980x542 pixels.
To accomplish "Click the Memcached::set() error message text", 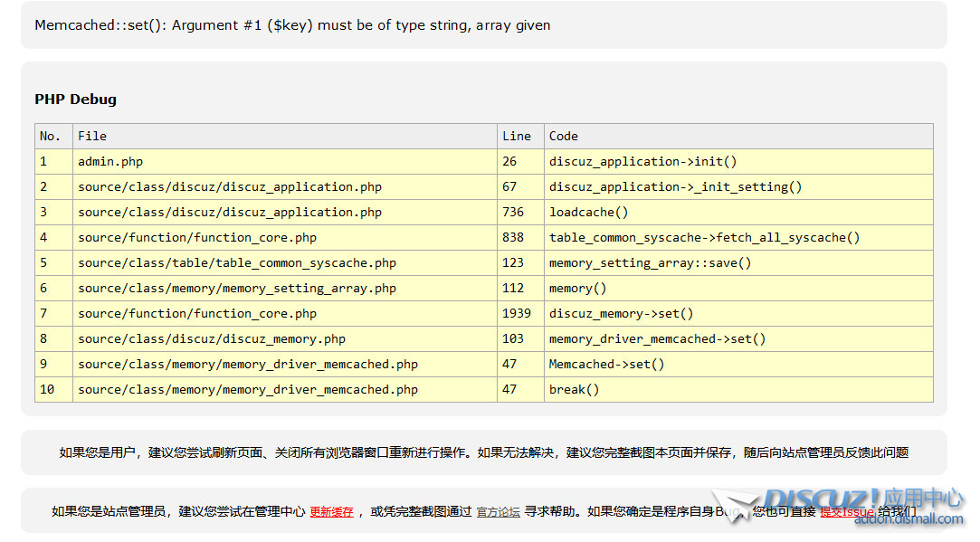I will point(292,25).
